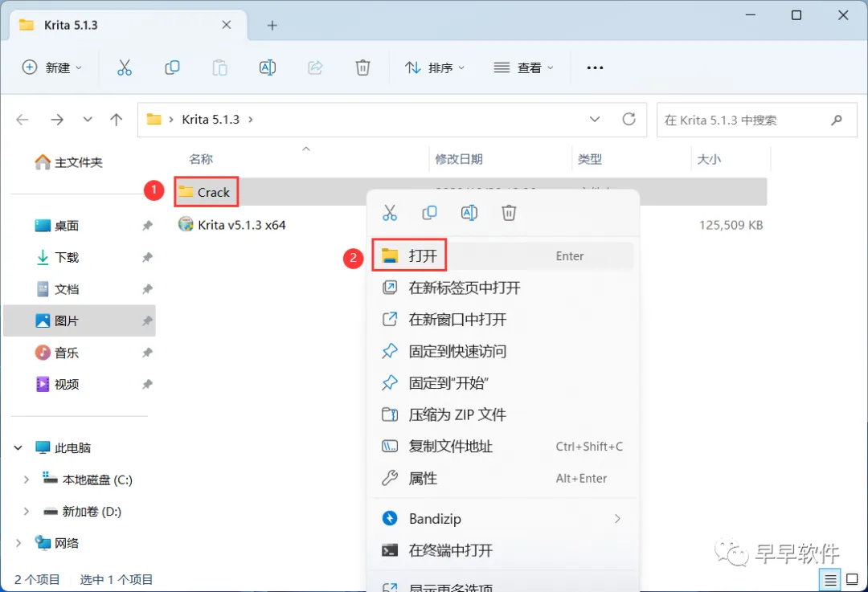868x592 pixels.
Task: Choose 在终端中打开
Action: click(502, 550)
